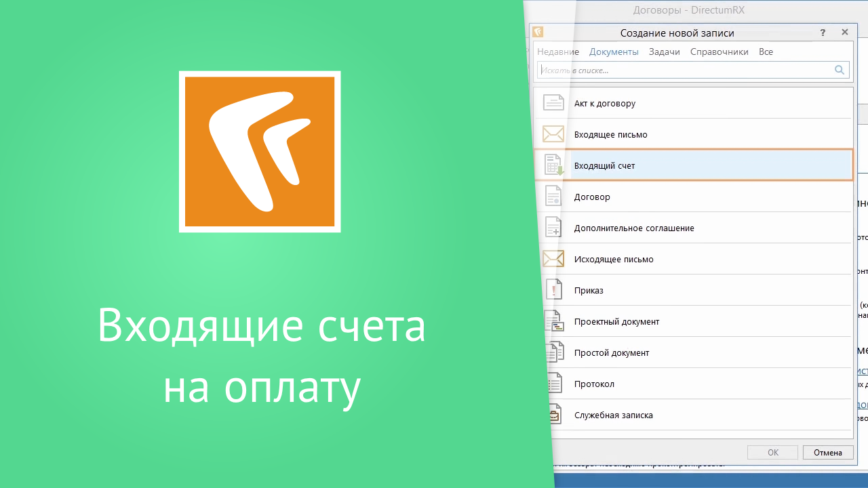The width and height of the screenshot is (868, 488).
Task: Switch to the Недавние tab
Action: (558, 52)
